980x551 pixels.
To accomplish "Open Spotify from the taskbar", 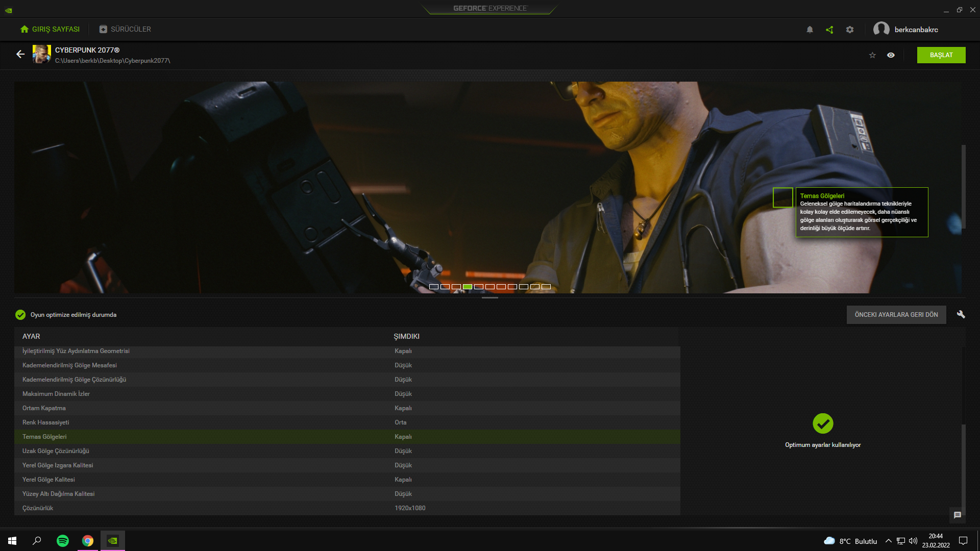I will click(63, 541).
